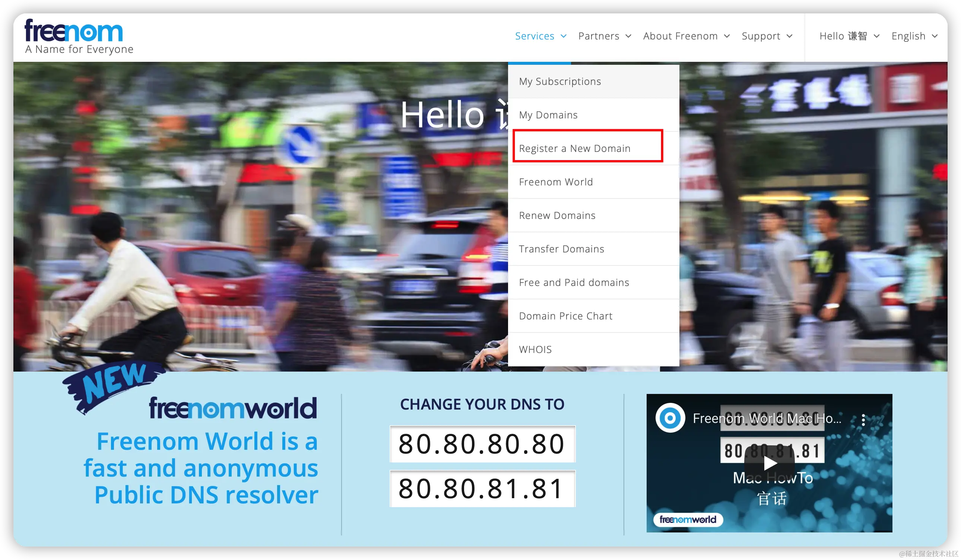Screen dimensions: 961x560
Task: Select Renew Domains option
Action: point(557,216)
